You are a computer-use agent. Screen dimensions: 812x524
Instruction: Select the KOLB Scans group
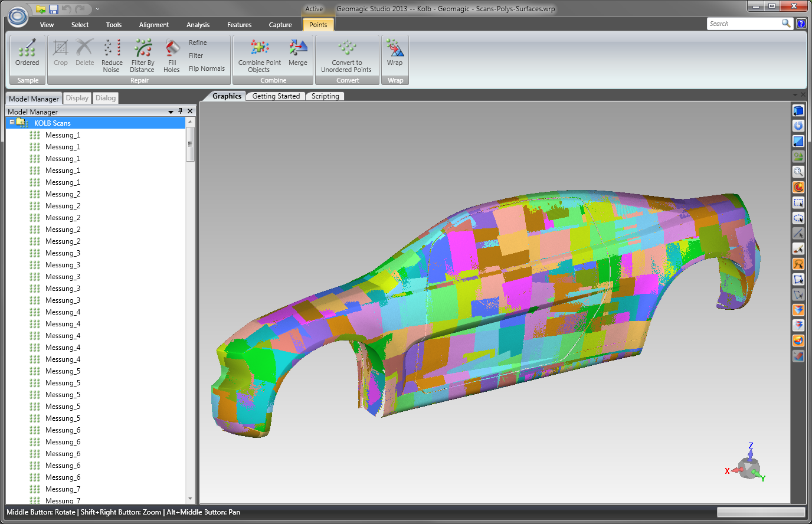[x=52, y=123]
